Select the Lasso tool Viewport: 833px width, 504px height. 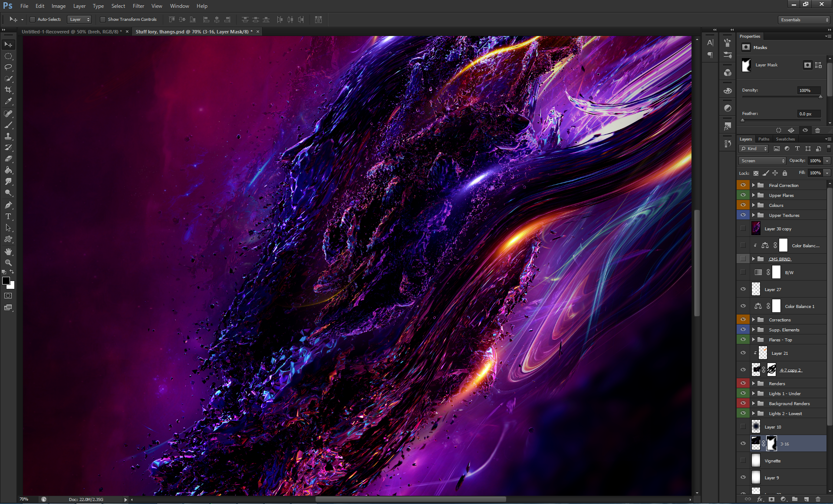click(x=8, y=67)
